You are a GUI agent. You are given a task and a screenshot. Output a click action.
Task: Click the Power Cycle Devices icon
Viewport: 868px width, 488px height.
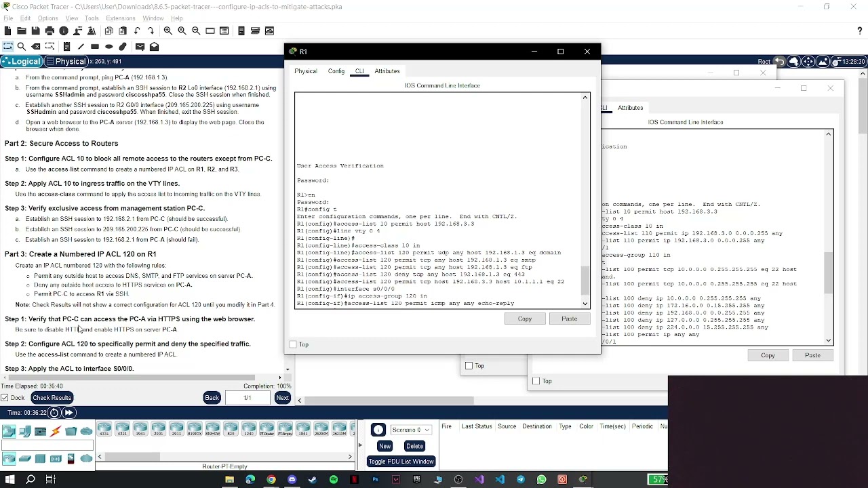pos(54,412)
